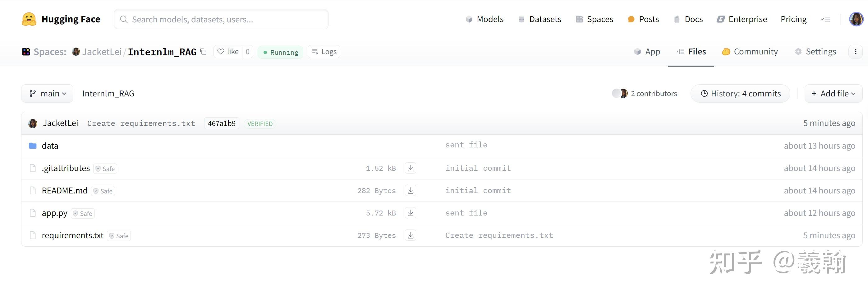View History: 4 commits
Image resolution: width=868 pixels, height=297 pixels.
[740, 93]
